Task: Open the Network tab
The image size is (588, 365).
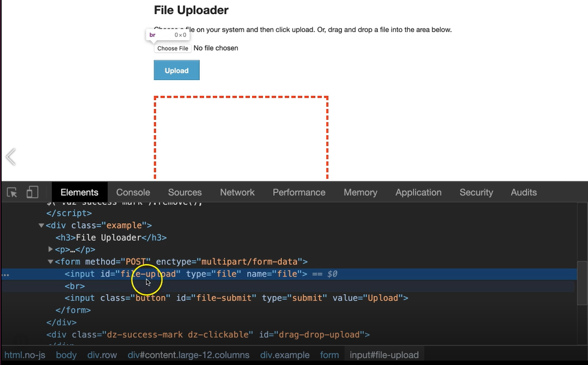Action: 237,192
